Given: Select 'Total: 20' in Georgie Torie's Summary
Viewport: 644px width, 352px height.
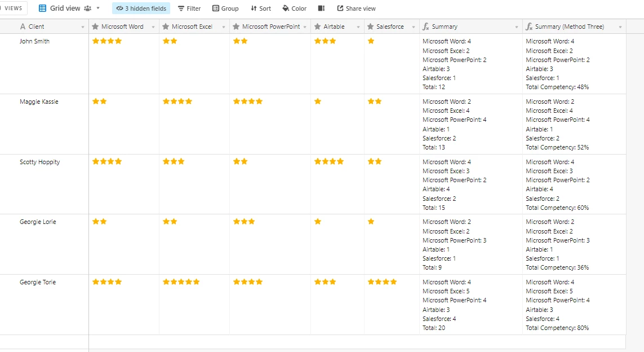Looking at the screenshot, I should tap(434, 328).
